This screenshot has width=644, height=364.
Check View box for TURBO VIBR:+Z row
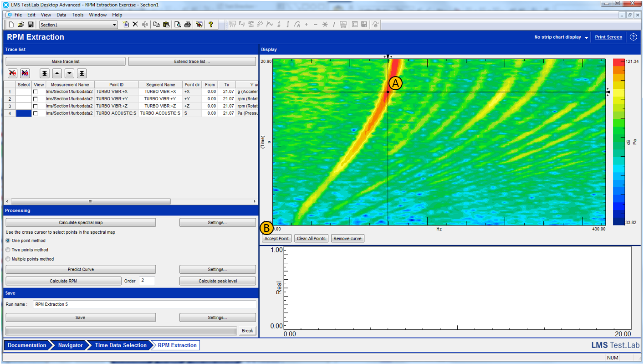[x=36, y=106]
